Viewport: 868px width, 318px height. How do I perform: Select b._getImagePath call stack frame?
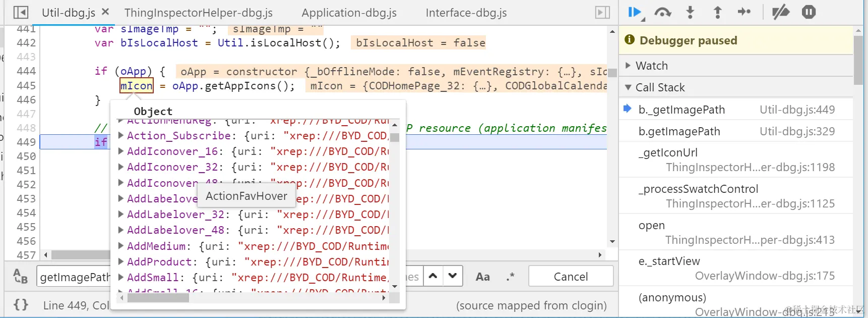[736, 110]
